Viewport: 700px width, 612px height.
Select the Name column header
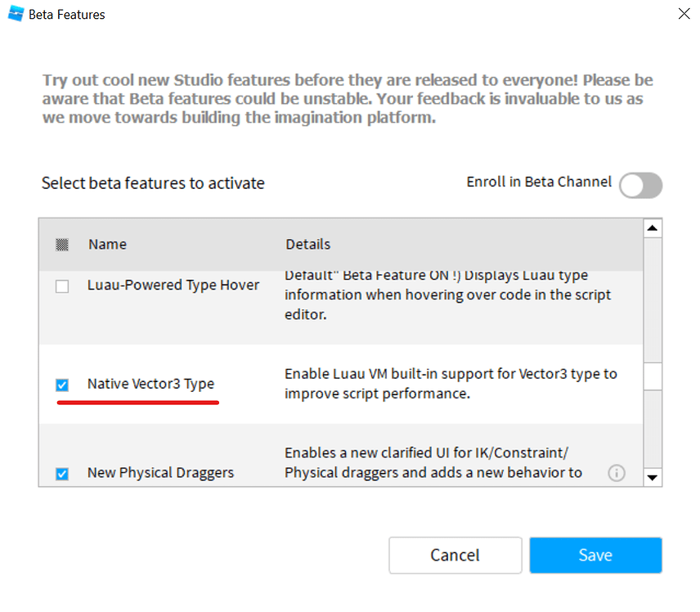pyautogui.click(x=106, y=244)
